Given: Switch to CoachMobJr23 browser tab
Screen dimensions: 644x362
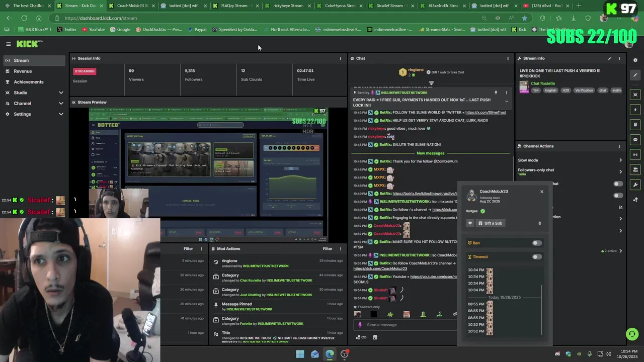Looking at the screenshot, I should [x=132, y=6].
